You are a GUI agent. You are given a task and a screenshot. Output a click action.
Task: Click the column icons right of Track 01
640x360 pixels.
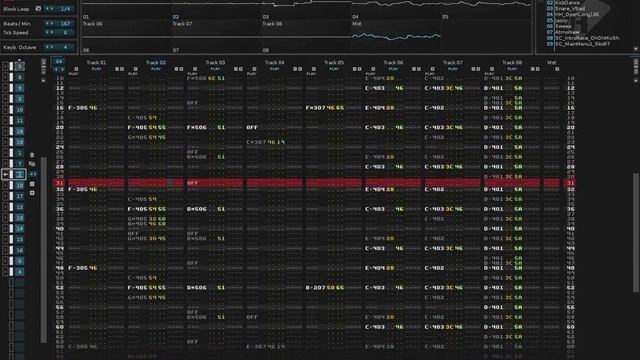tap(119, 69)
